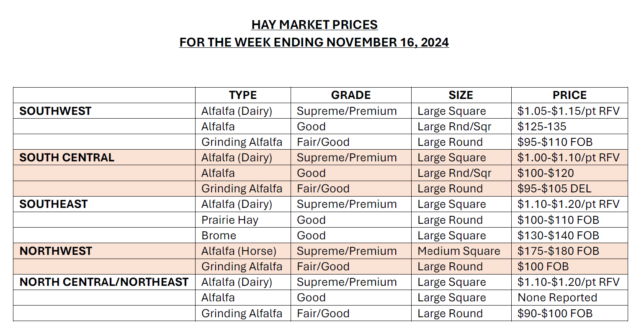Viewport: 644px width, 329px height.
Task: Click the Medium Square size cell
Action: click(459, 251)
